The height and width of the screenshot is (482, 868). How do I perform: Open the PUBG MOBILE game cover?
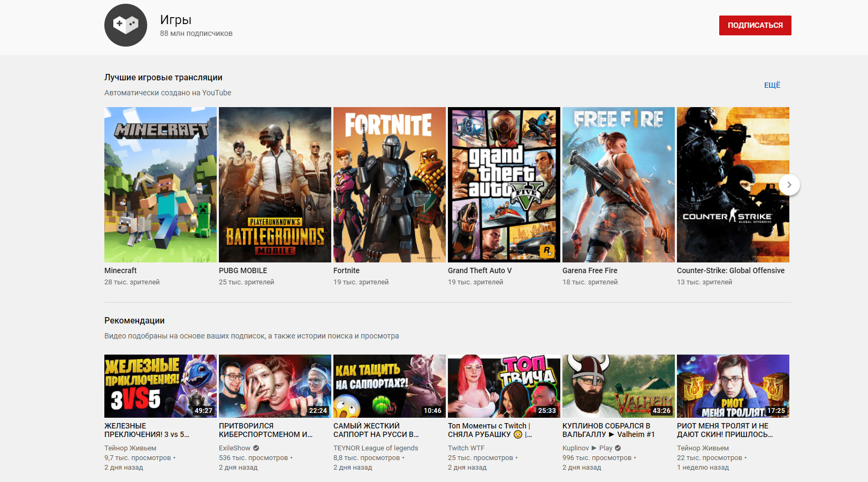[275, 185]
